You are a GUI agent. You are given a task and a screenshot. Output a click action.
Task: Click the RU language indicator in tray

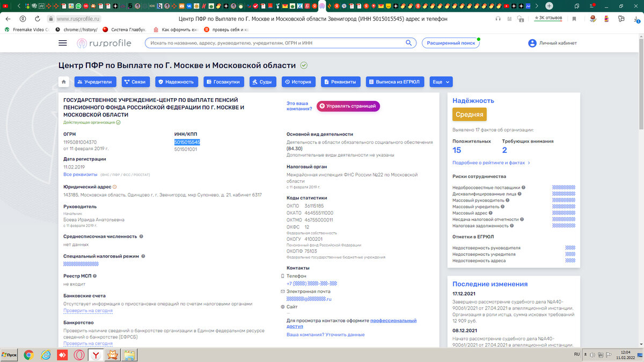tap(577, 354)
